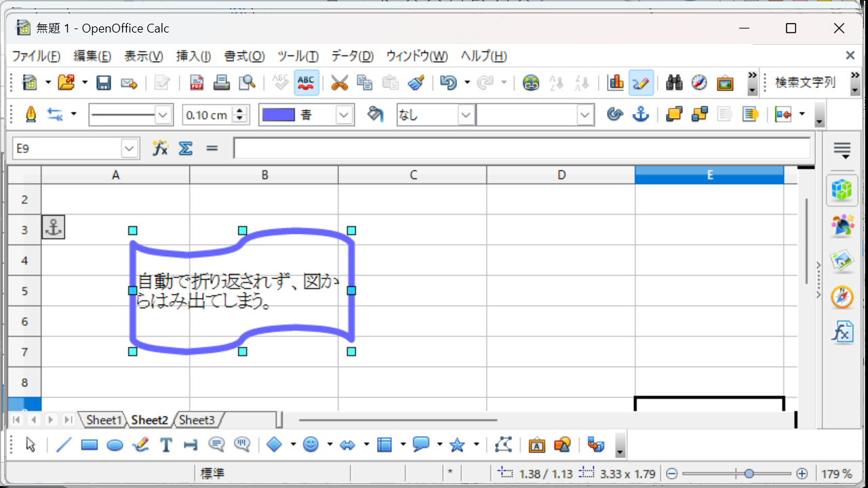Toggle Show Draw Functions icon
Screen dimensions: 868x488
[x=641, y=83]
